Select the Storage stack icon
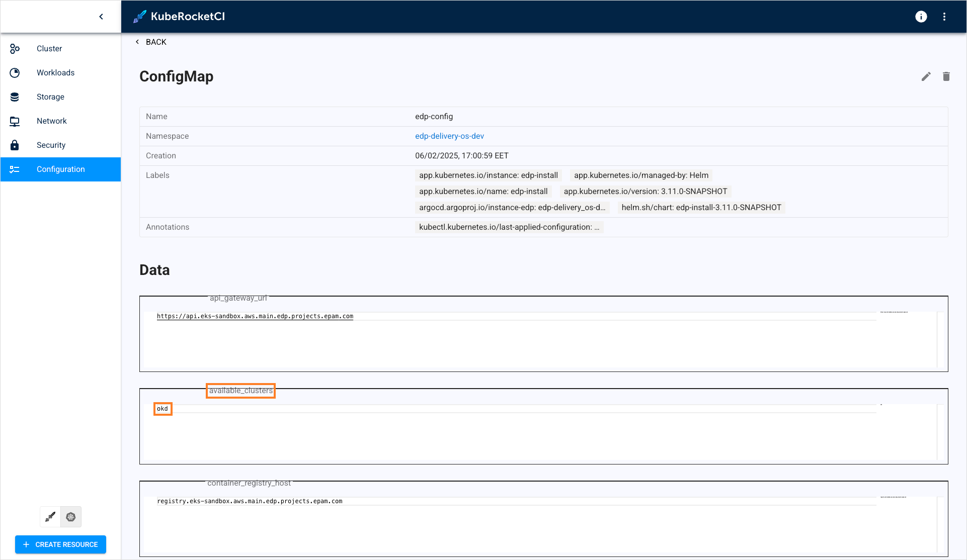The height and width of the screenshot is (560, 967). pos(15,97)
